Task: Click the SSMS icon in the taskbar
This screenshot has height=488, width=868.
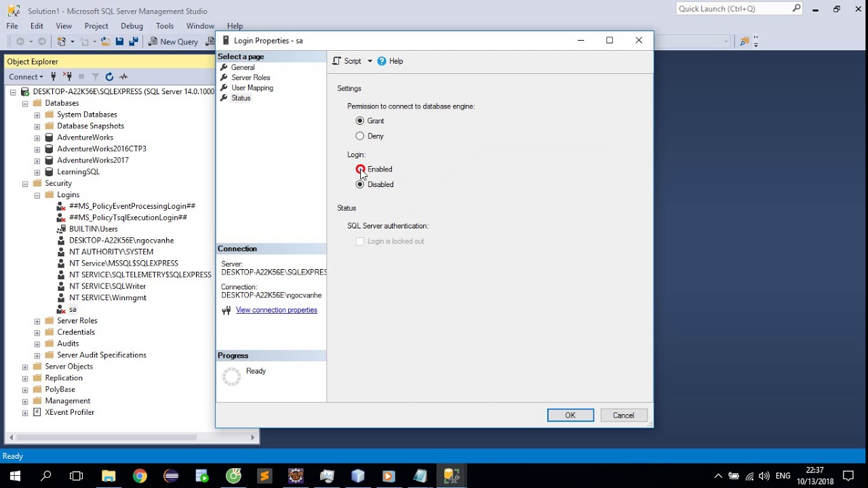Action: (x=452, y=476)
